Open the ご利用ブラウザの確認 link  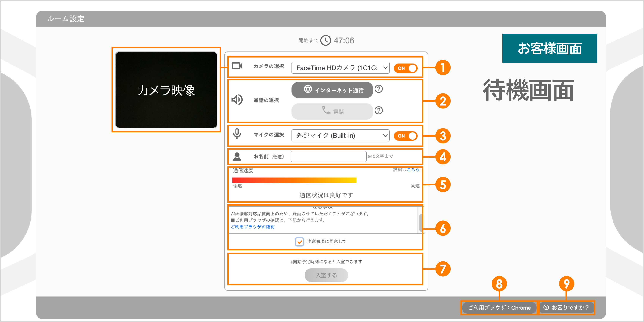point(253,227)
